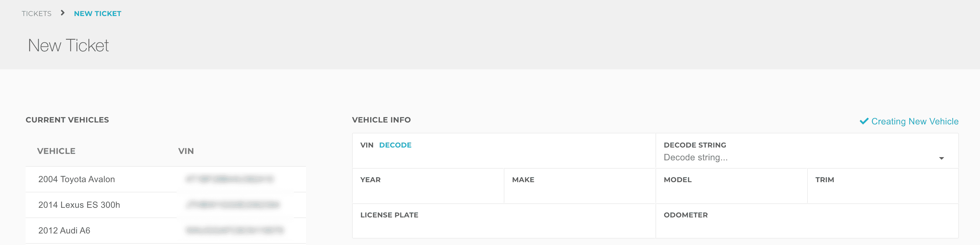The height and width of the screenshot is (245, 980).
Task: Click the VIN column header in vehicles table
Action: click(186, 151)
